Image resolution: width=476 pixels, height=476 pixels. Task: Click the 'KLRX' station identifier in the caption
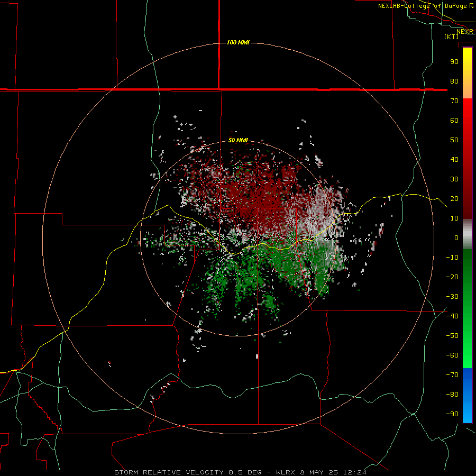(x=286, y=472)
